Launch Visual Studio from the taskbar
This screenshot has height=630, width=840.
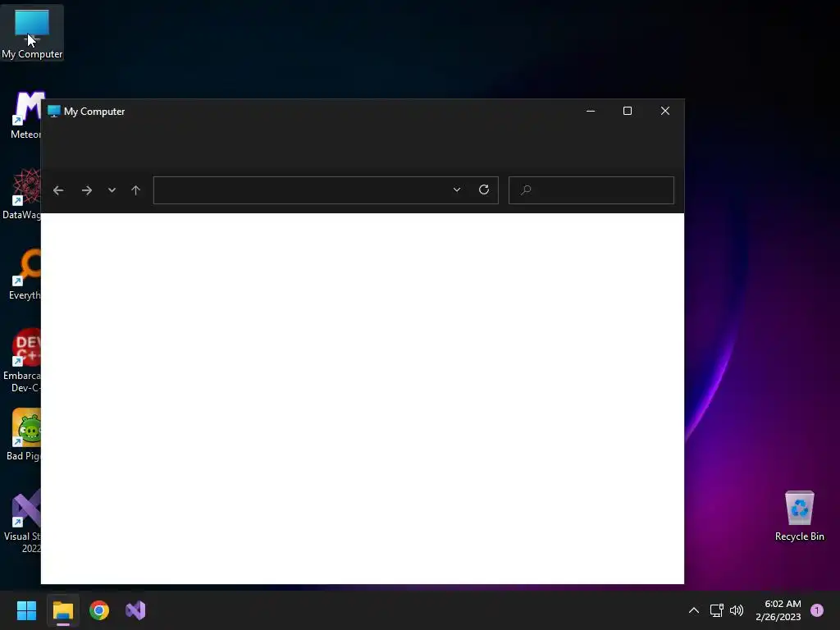[x=135, y=610]
